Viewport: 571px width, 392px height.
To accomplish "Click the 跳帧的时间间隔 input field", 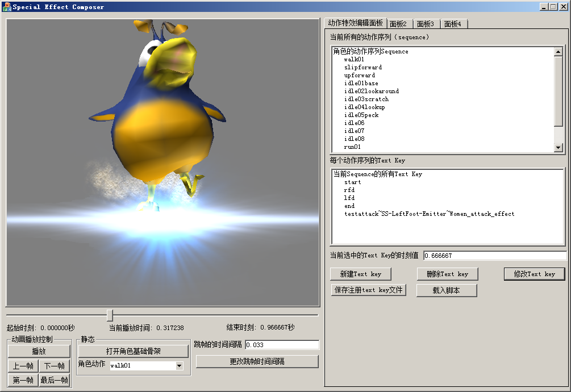I will 282,345.
